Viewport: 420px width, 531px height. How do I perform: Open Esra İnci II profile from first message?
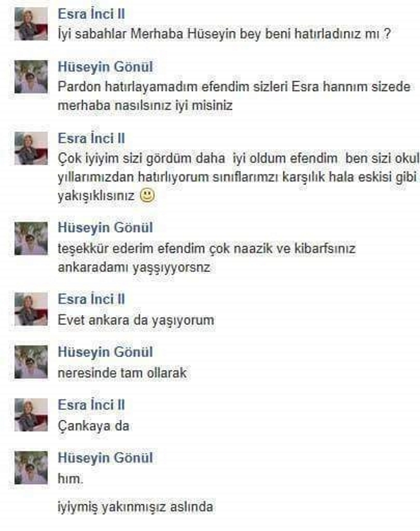tap(92, 14)
